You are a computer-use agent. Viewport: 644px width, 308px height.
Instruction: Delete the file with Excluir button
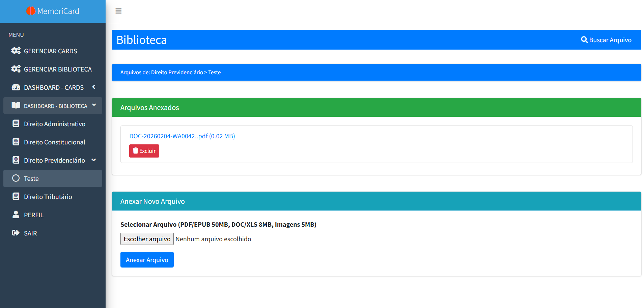click(x=144, y=151)
